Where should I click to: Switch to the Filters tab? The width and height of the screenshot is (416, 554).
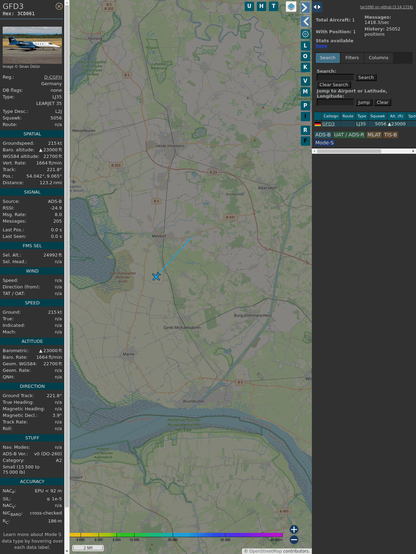pos(352,58)
